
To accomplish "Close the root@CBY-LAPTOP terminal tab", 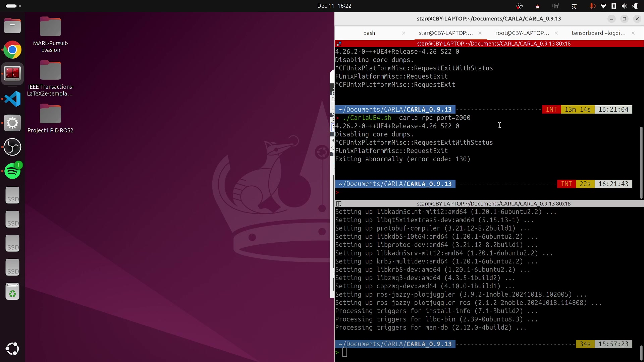I will (x=556, y=33).
